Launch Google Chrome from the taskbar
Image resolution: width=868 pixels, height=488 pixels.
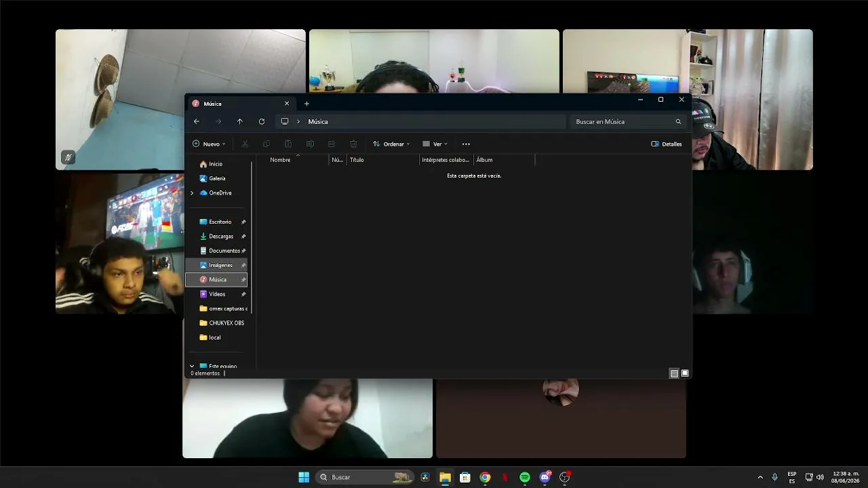[485, 477]
